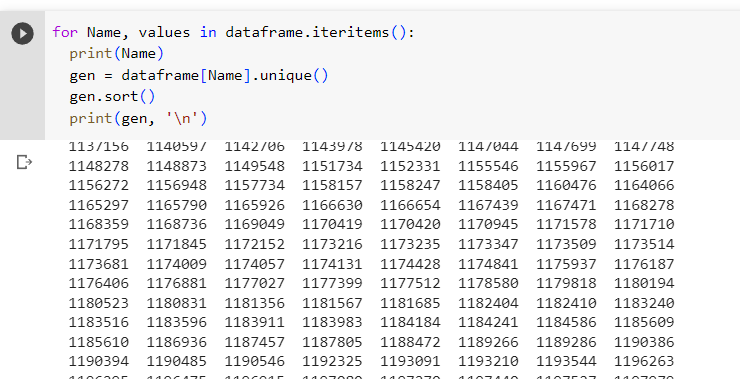Click output value 1156272
Viewport: 740px width, 379px height.
point(99,185)
